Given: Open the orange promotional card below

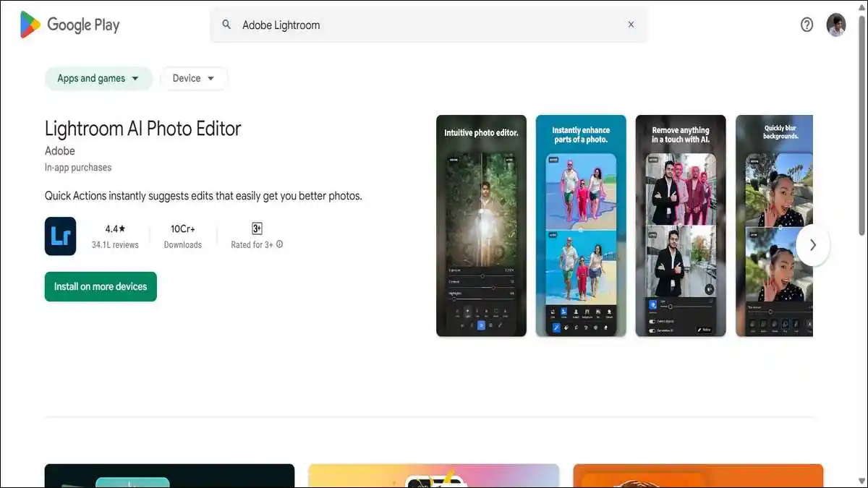Looking at the screenshot, I should coord(698,476).
